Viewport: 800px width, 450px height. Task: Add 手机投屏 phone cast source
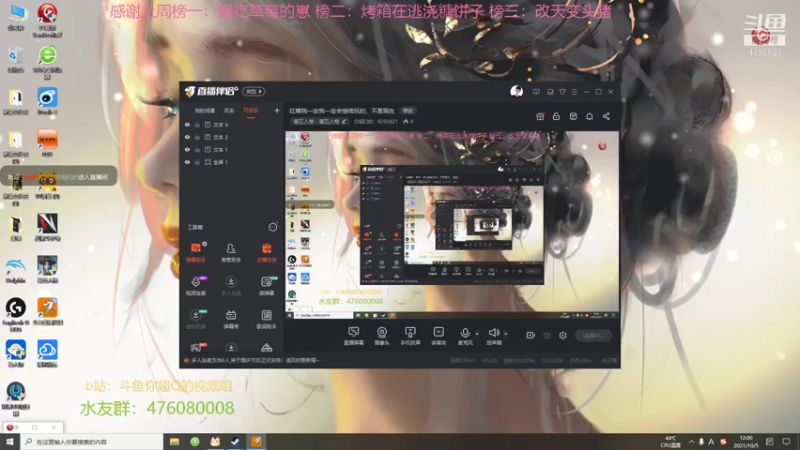pyautogui.click(x=410, y=336)
